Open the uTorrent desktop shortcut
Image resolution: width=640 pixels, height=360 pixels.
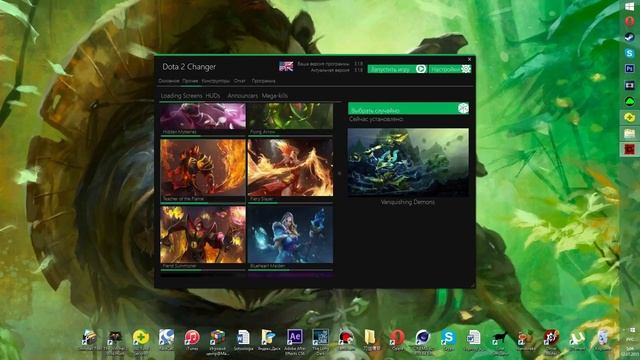[x=577, y=340]
